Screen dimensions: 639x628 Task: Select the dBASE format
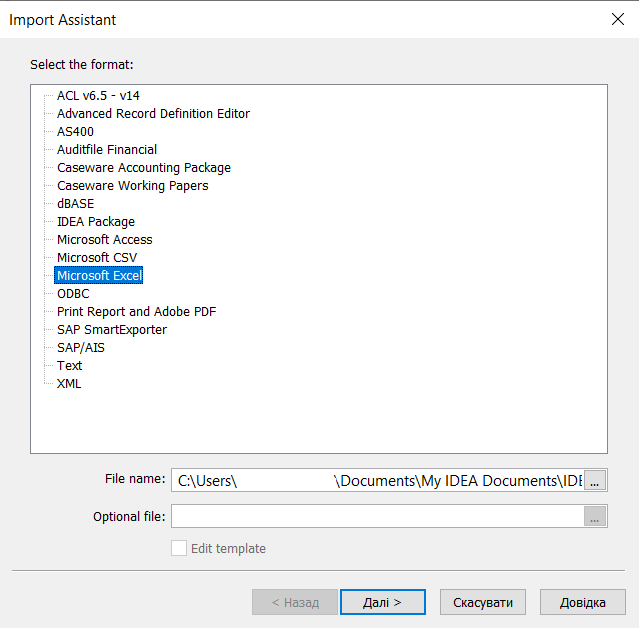[x=75, y=203]
